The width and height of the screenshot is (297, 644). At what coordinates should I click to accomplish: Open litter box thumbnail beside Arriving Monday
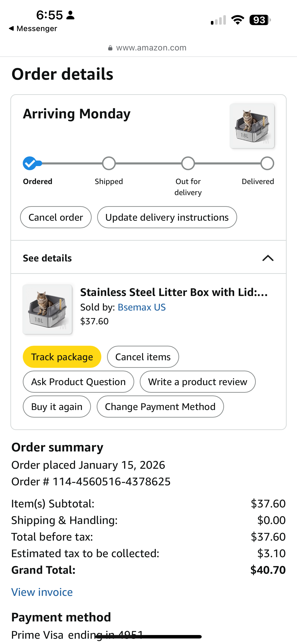(x=252, y=126)
